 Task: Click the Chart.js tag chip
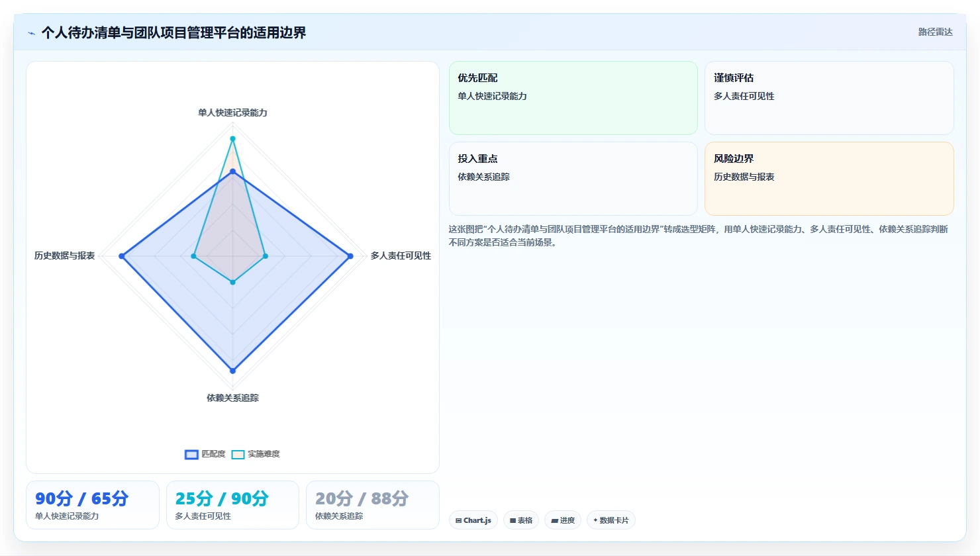click(473, 520)
